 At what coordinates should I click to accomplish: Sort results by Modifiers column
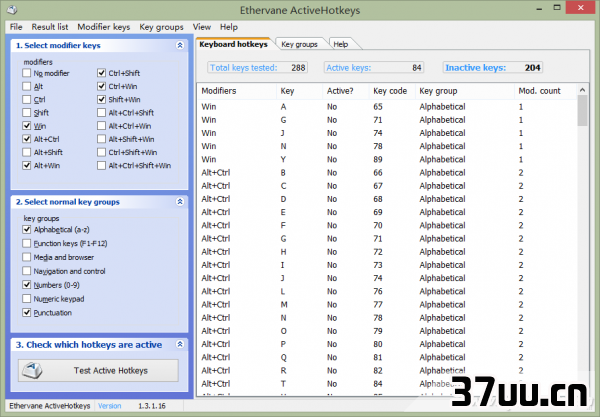236,91
